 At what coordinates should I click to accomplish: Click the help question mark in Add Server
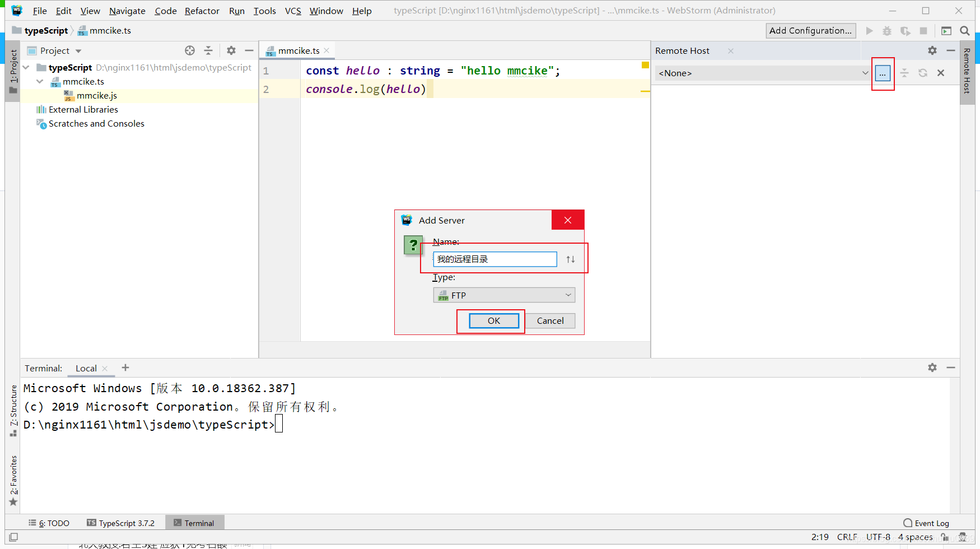(x=413, y=245)
